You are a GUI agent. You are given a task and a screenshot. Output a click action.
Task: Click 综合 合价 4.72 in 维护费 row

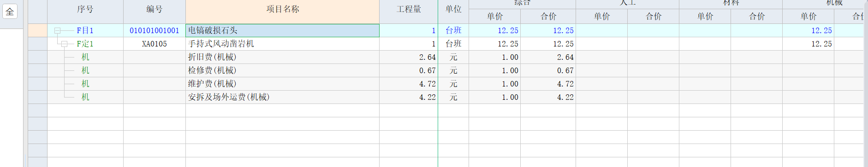[x=548, y=84]
